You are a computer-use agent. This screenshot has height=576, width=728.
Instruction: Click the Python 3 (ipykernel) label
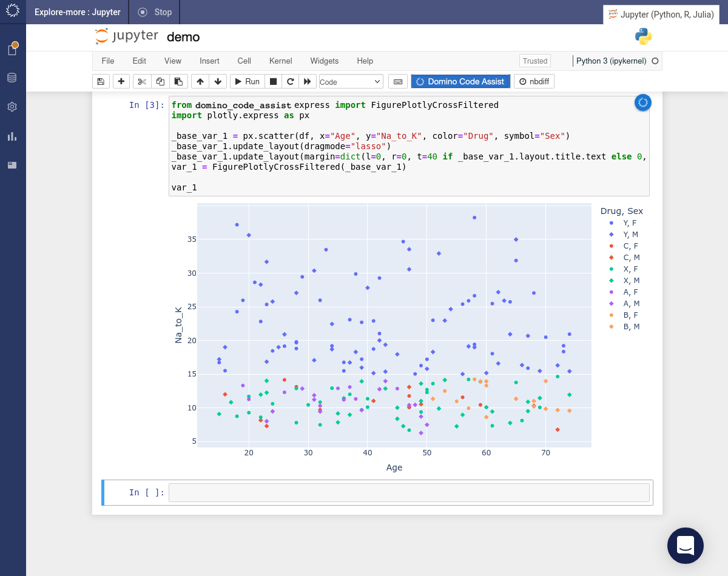click(612, 61)
